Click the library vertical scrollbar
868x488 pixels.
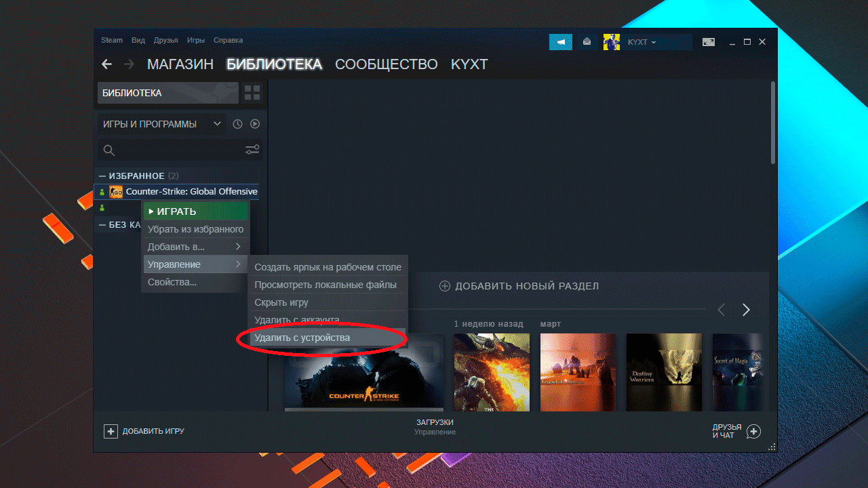pos(773,123)
